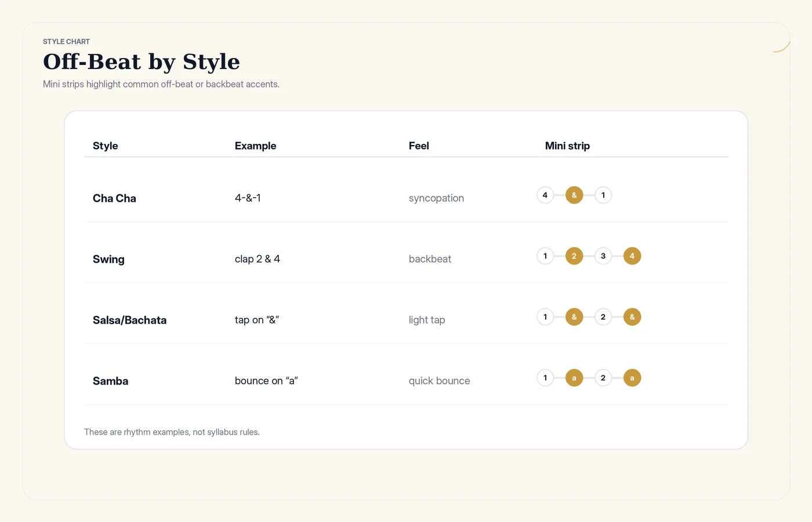Select highlighted beat 4 in Swing strip

[x=632, y=256]
